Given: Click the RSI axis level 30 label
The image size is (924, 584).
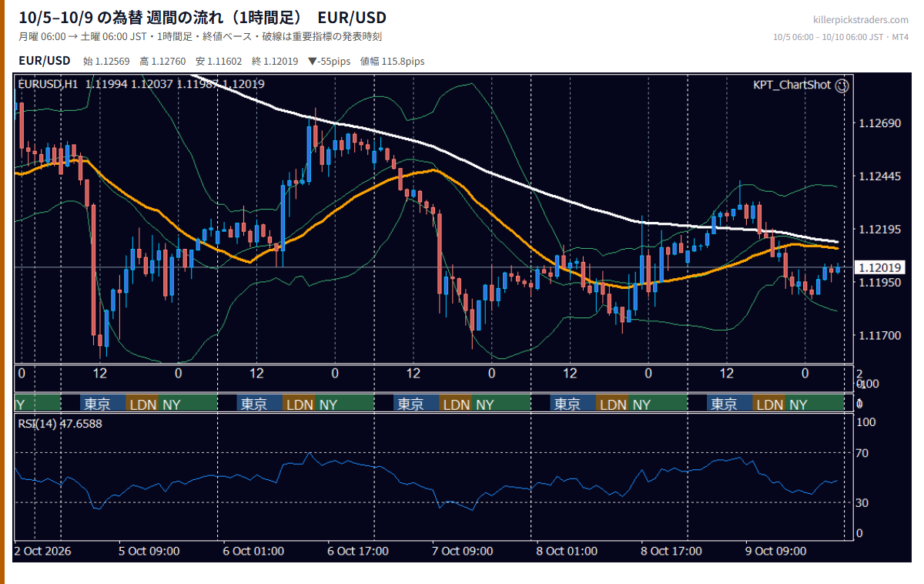Looking at the screenshot, I should coord(863,503).
